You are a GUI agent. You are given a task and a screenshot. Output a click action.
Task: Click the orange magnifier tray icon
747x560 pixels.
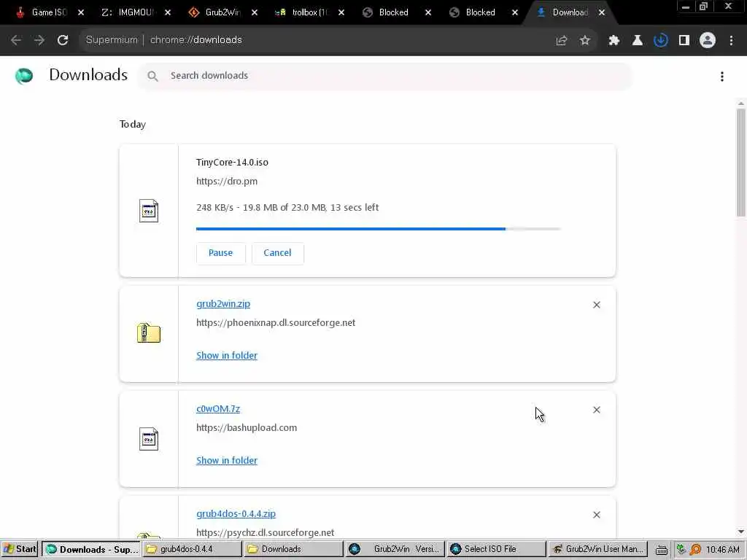click(x=695, y=550)
